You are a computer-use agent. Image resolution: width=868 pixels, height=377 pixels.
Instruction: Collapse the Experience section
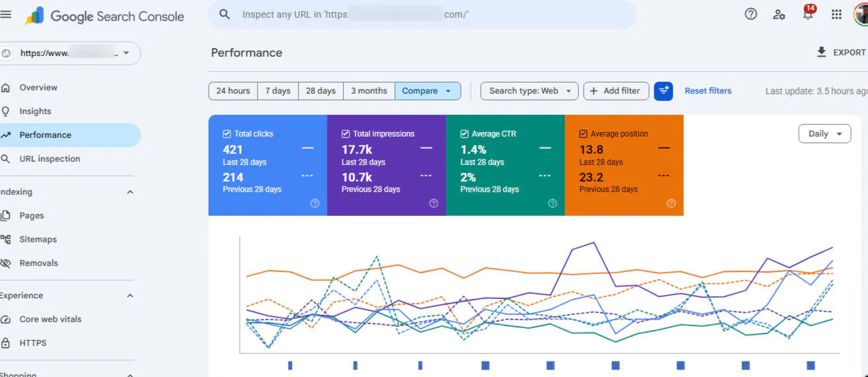pos(130,296)
